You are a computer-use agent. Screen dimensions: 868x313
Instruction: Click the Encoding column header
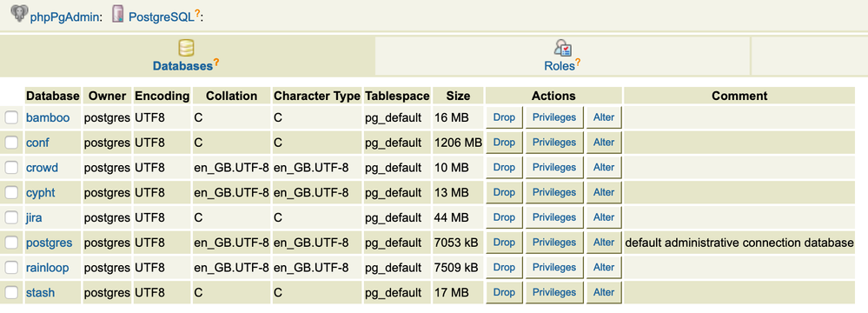coord(162,96)
